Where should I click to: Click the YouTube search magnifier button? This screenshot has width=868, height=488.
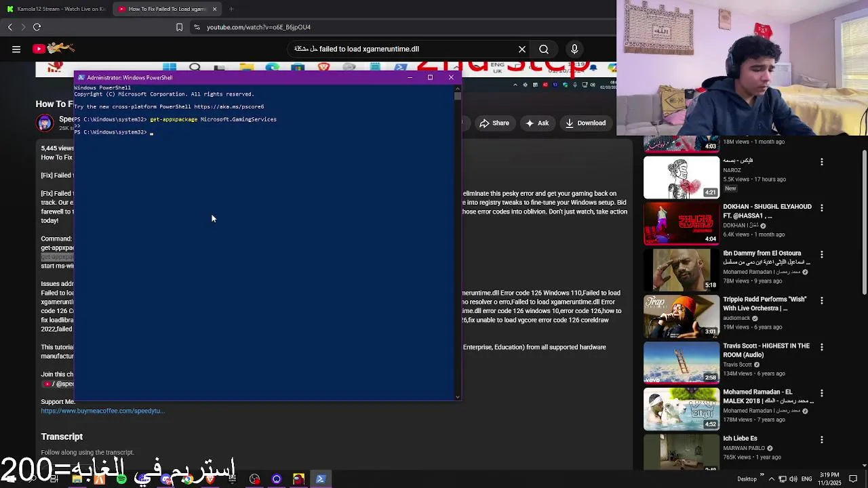pyautogui.click(x=544, y=49)
